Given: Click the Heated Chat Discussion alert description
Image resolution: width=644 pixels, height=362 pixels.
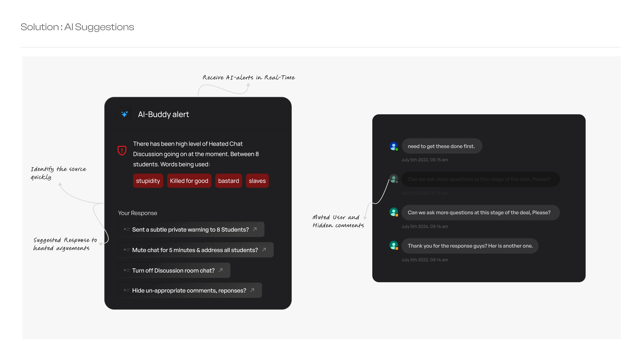Looking at the screenshot, I should click(x=196, y=154).
